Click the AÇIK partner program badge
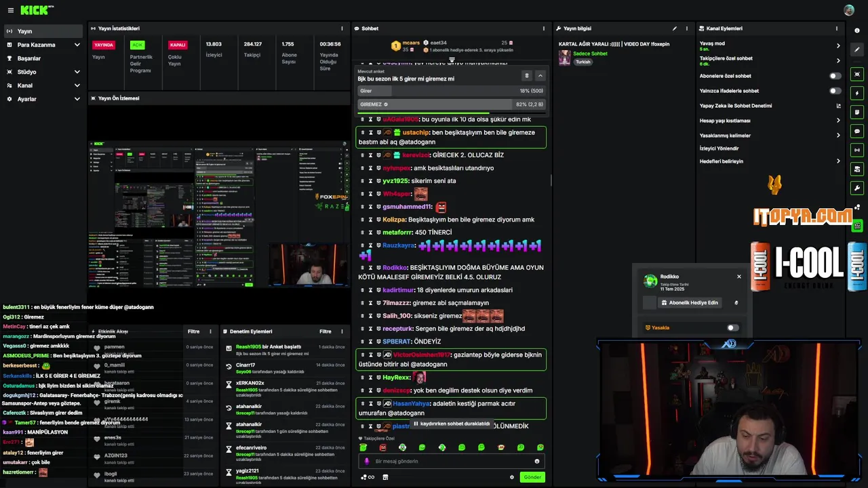 pos(137,45)
